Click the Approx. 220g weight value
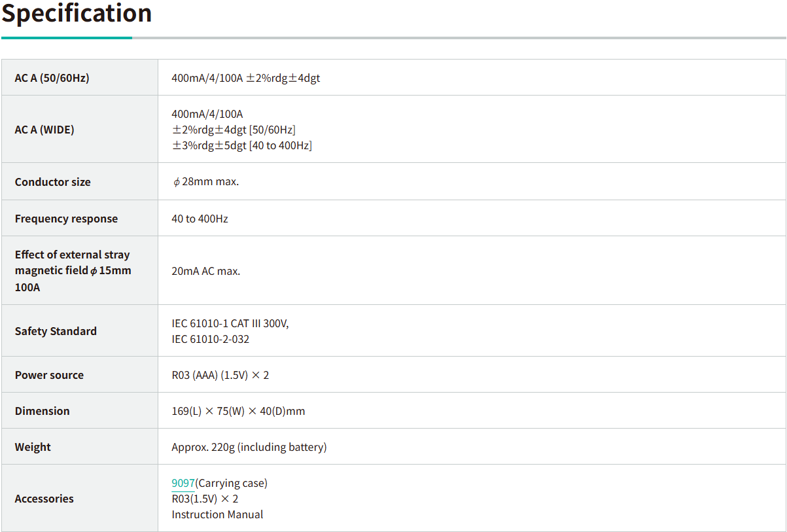787x532 pixels. click(249, 447)
